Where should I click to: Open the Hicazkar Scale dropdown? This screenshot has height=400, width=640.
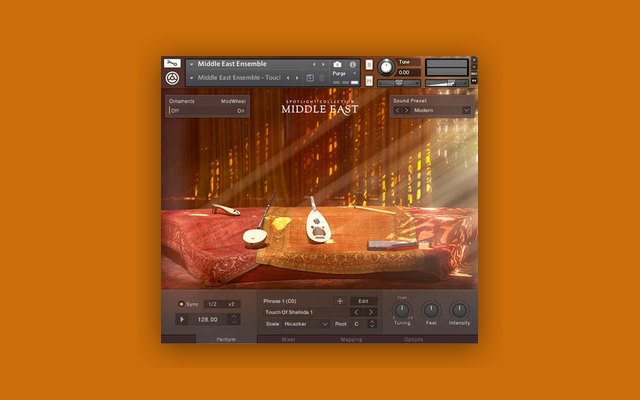(306, 324)
